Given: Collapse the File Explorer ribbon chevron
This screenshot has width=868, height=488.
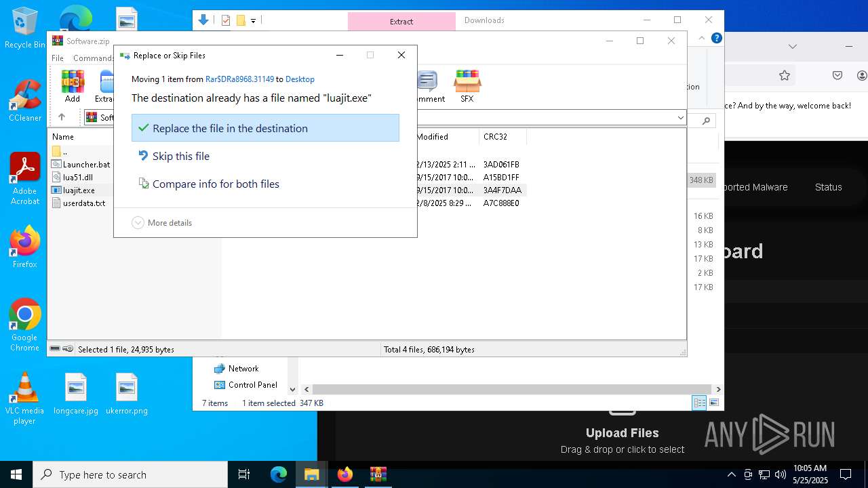Looking at the screenshot, I should coord(702,39).
